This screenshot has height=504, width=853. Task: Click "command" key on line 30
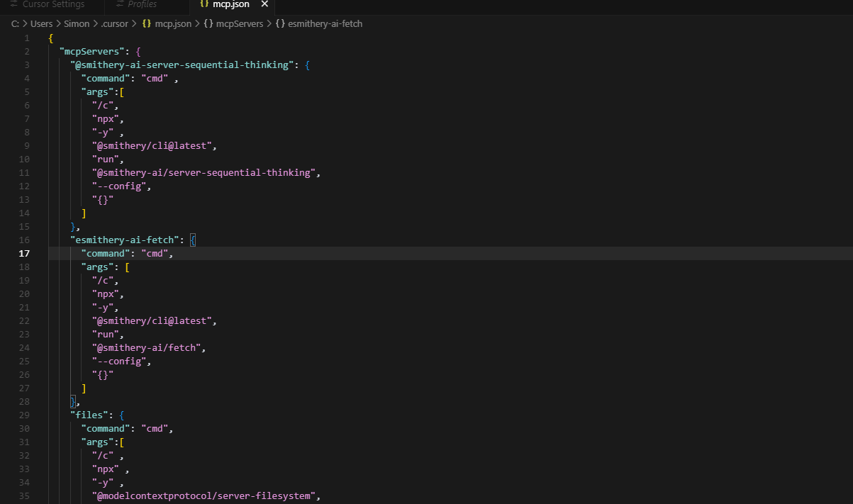tap(106, 428)
